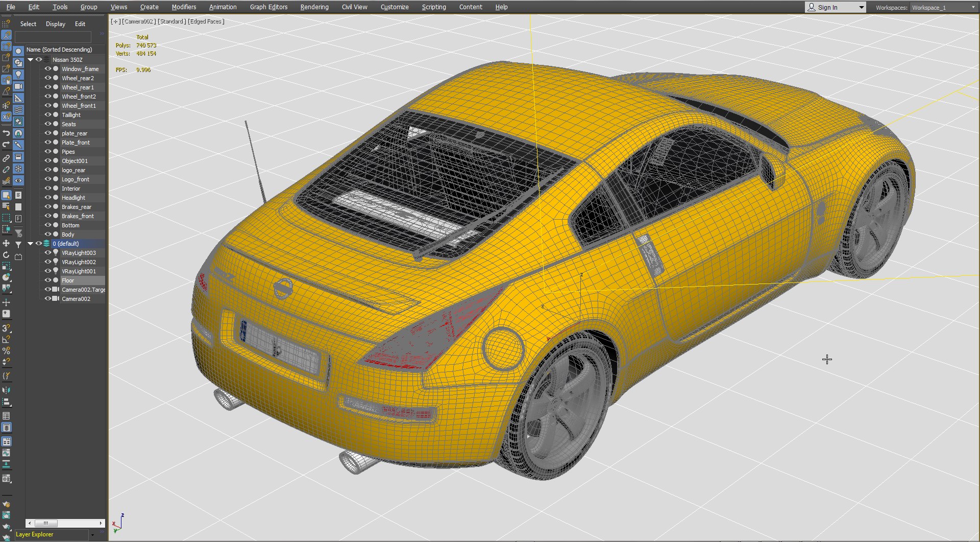Toggle the Scene Explorer icon

coord(6,416)
